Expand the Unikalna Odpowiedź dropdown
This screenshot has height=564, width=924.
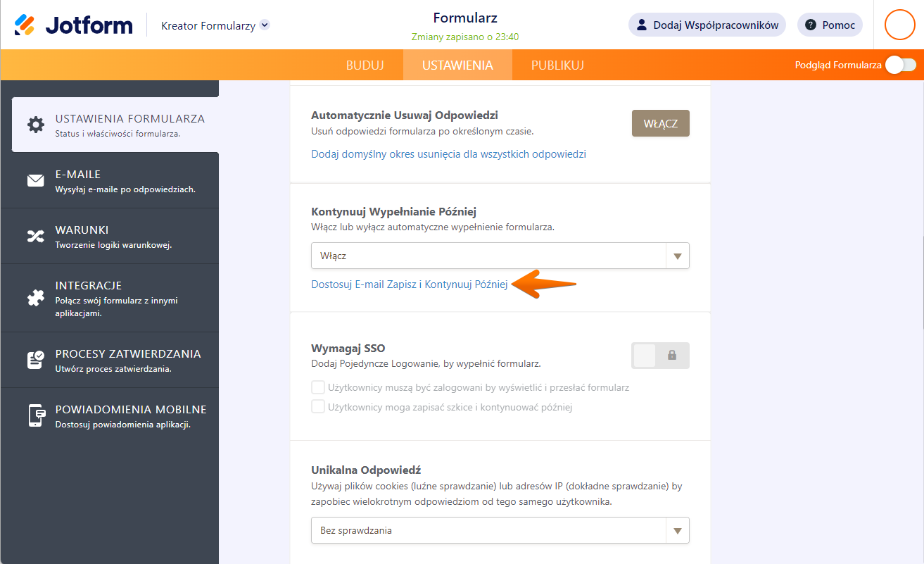[500, 530]
